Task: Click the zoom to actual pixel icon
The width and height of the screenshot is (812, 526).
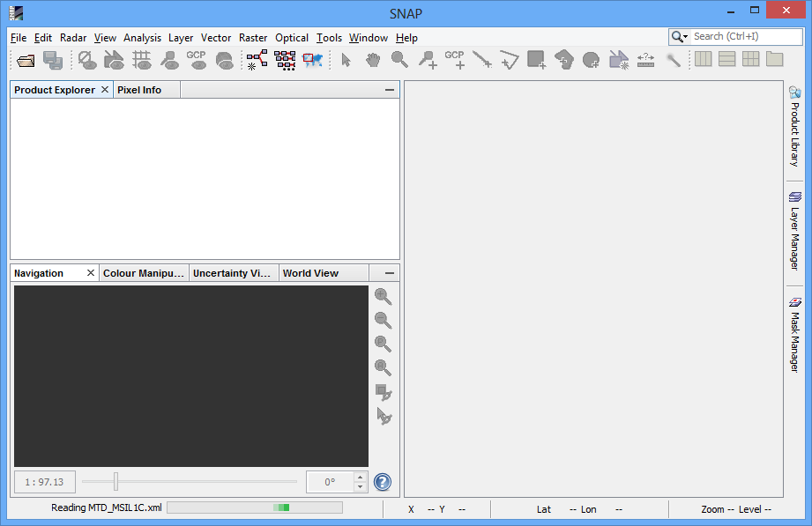Action: point(383,344)
